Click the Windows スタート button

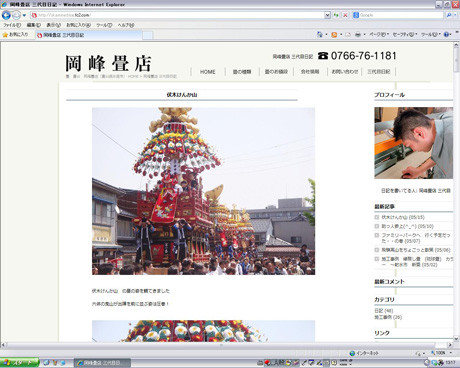(x=19, y=362)
